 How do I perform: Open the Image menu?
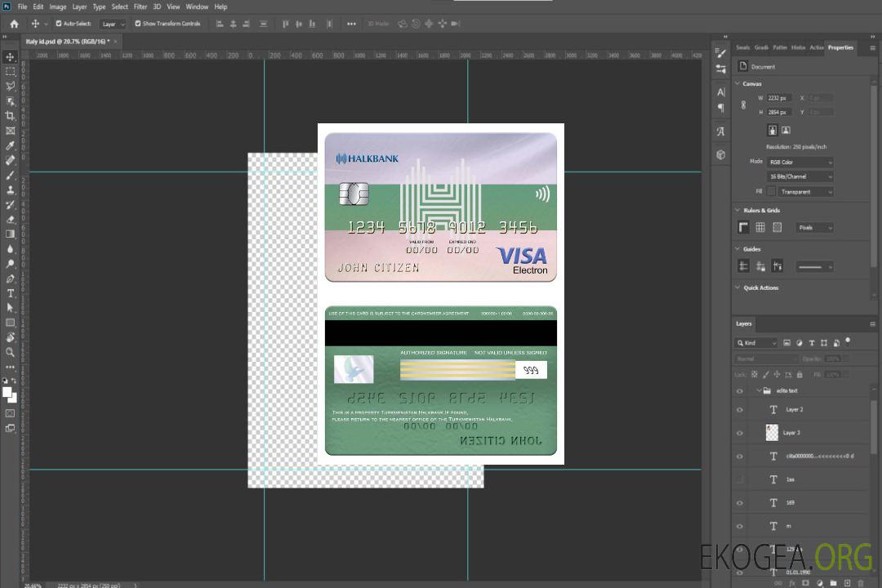pos(58,7)
